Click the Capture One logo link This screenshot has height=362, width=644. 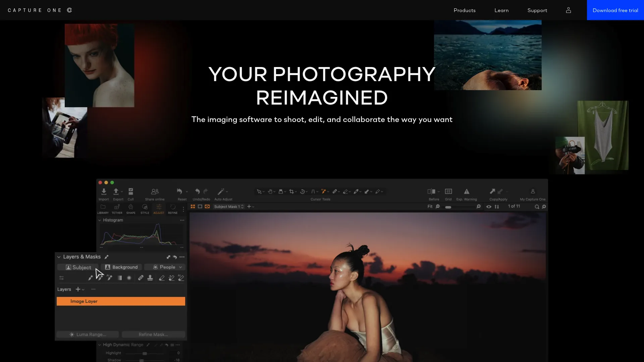click(x=40, y=10)
